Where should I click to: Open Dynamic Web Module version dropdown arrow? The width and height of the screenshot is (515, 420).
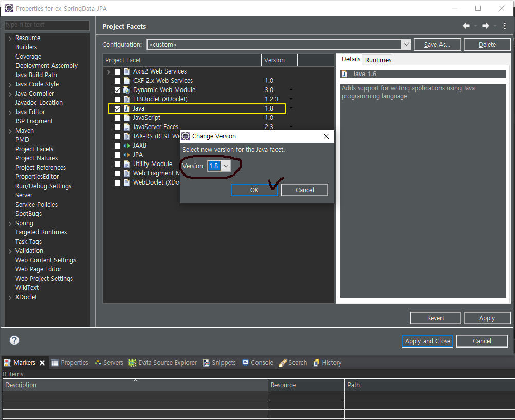pos(291,90)
